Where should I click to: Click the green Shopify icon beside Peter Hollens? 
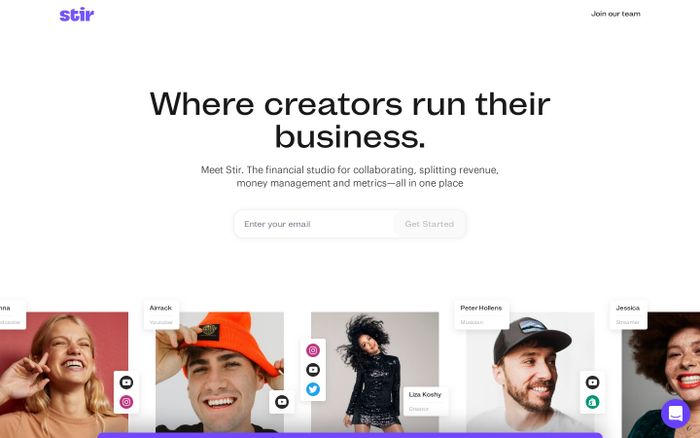[x=592, y=402]
